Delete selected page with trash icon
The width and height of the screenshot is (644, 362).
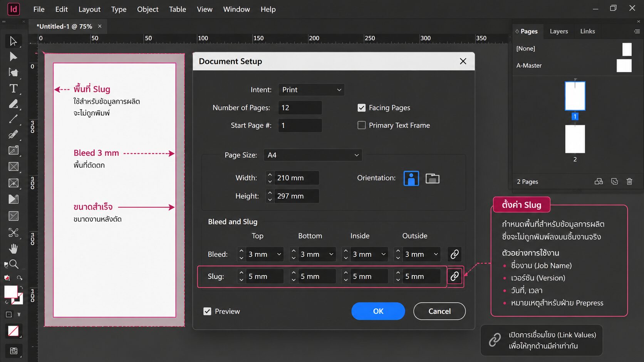point(629,182)
